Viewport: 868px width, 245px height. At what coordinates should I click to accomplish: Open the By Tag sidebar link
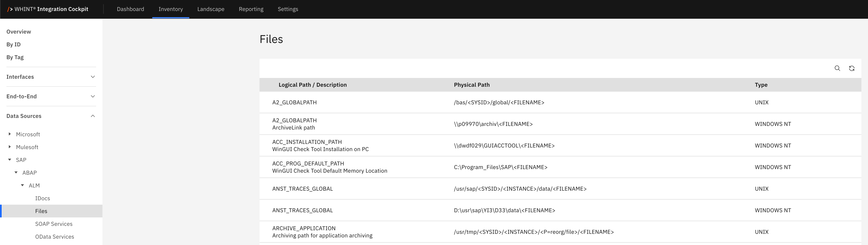pyautogui.click(x=15, y=57)
